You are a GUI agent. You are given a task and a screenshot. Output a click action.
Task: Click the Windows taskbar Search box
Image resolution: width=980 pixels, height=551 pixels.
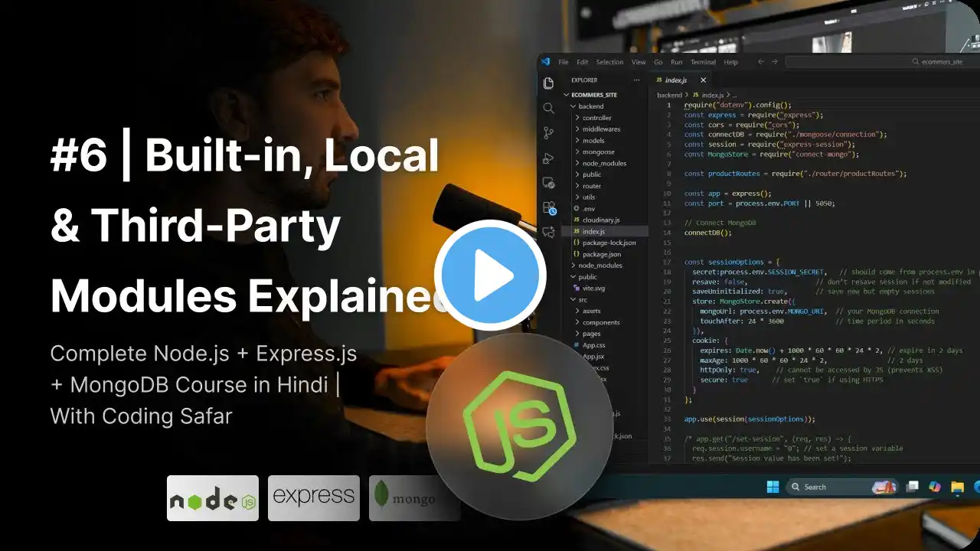tap(841, 487)
